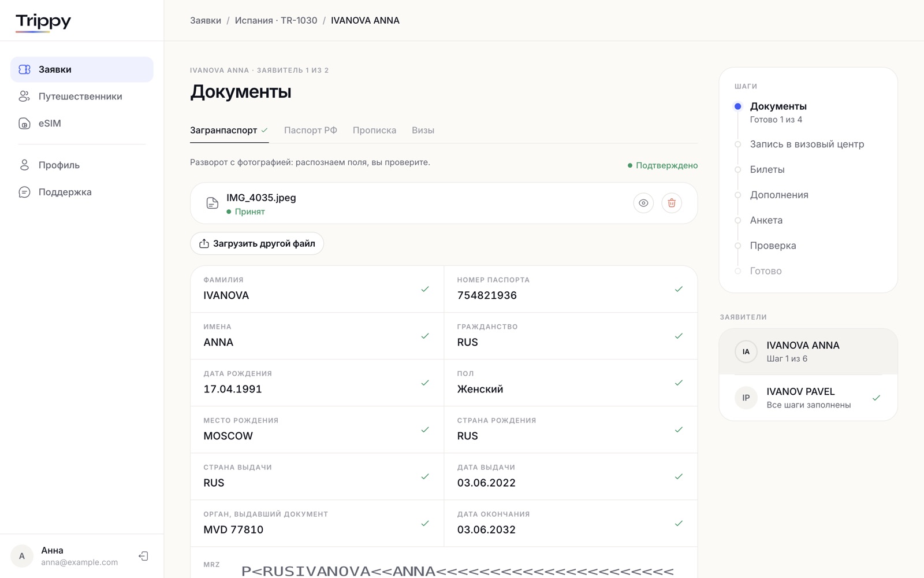This screenshot has height=578, width=924.
Task: Click the file icon of IMG_4035.jpeg
Action: pos(213,203)
